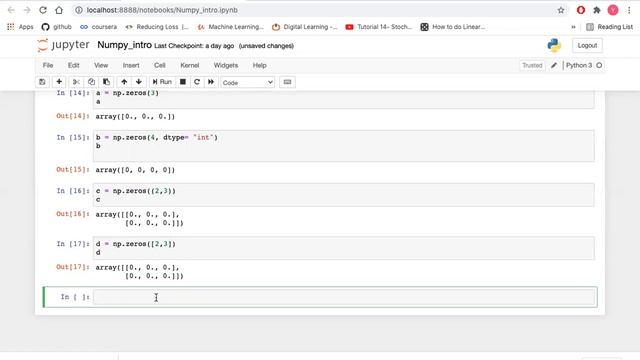Open the command palette keyboard icon
Screen dimensions: 640x360
(287, 82)
